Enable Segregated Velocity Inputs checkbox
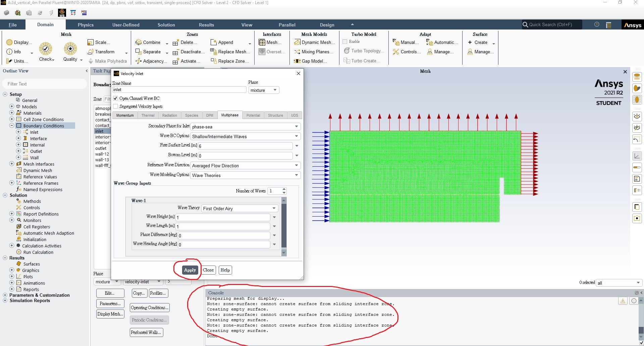The height and width of the screenshot is (346, 644). point(116,106)
